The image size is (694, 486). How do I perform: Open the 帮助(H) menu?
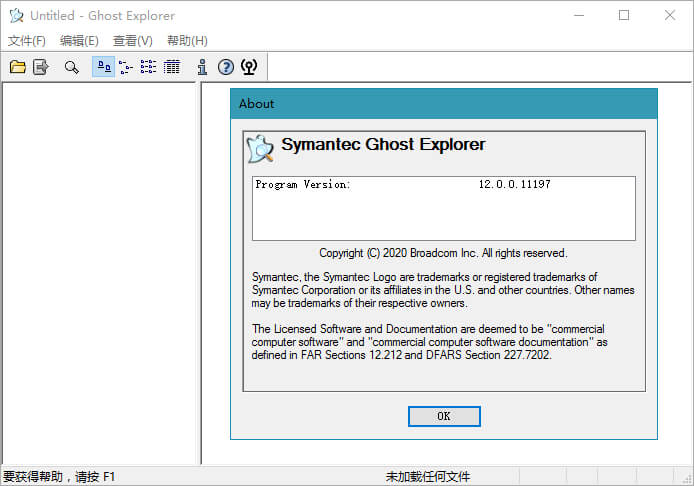coord(187,41)
